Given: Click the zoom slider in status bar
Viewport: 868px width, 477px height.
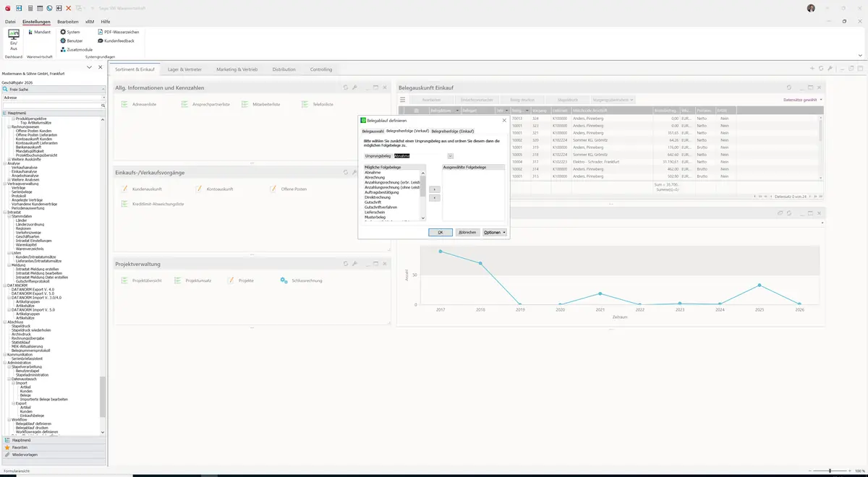Looking at the screenshot, I should coord(830,471).
